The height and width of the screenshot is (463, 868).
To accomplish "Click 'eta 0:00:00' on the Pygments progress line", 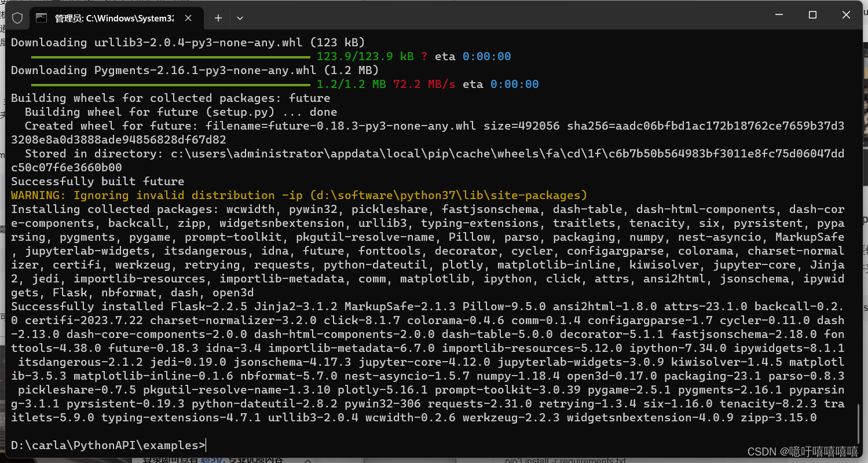I will click(501, 84).
